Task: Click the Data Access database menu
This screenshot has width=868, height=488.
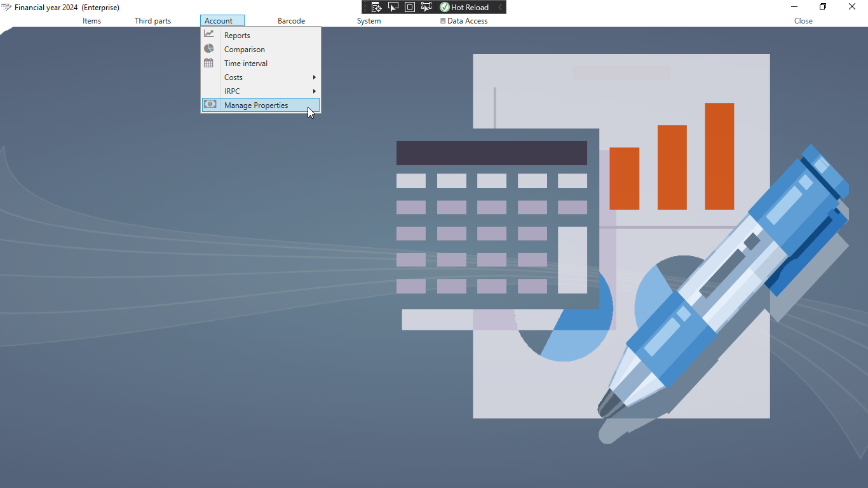Action: tap(464, 21)
